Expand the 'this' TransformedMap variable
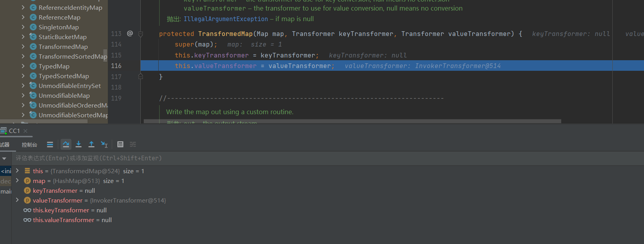Screen dimensions: 644x244 click(17, 171)
